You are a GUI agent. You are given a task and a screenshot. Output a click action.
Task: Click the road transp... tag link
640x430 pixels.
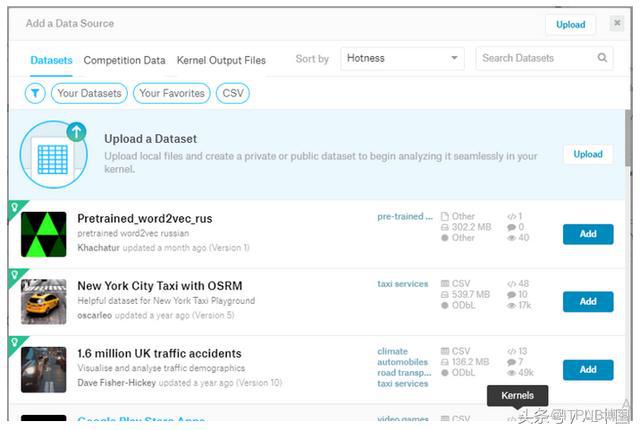pos(404,372)
